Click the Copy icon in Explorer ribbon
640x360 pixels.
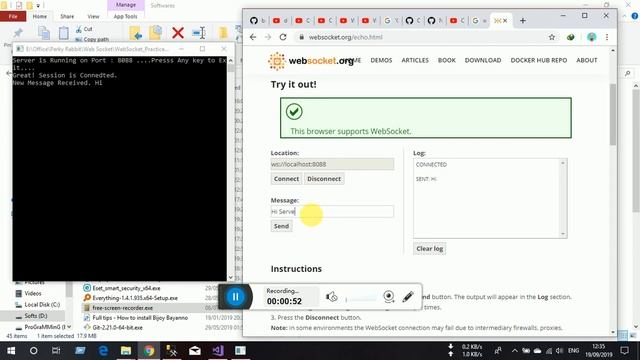click(44, 33)
